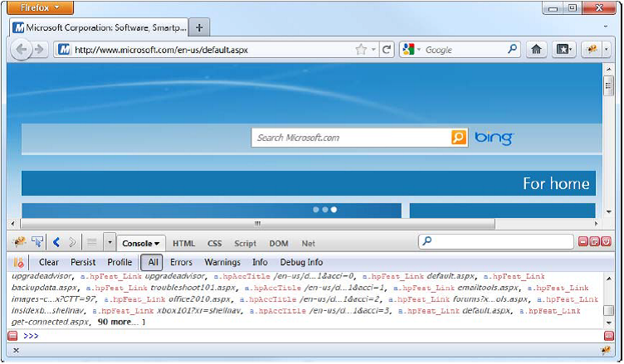Reload the page with refresh icon

387,50
